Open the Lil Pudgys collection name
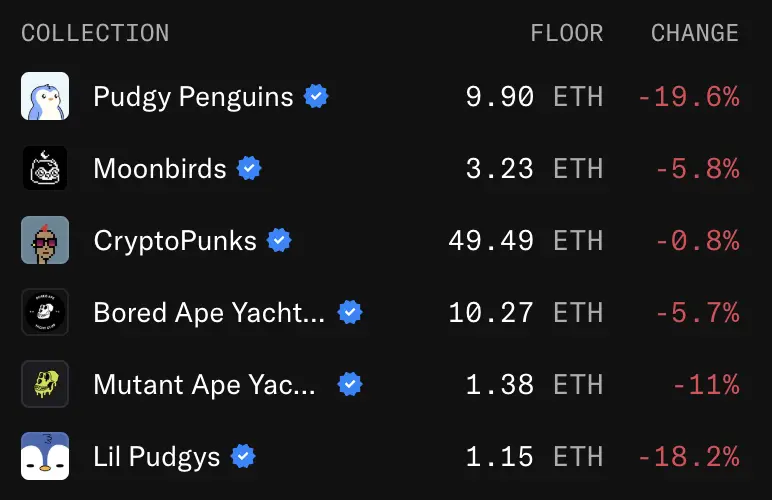772x500 pixels. tap(157, 457)
